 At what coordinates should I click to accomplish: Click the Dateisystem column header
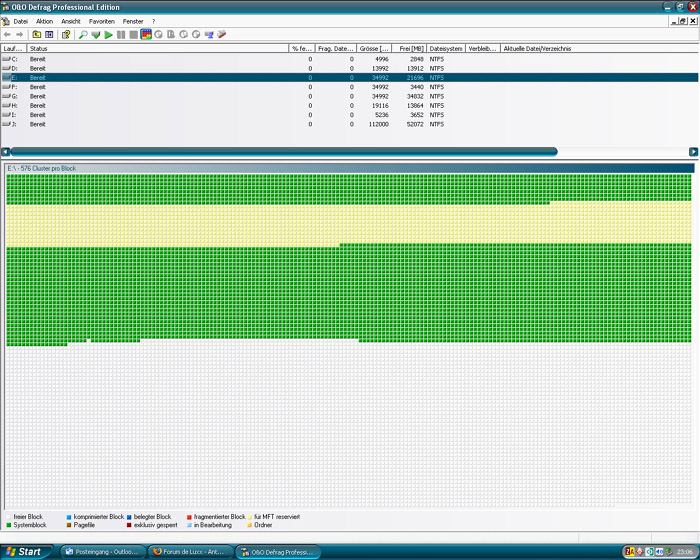pyautogui.click(x=446, y=48)
